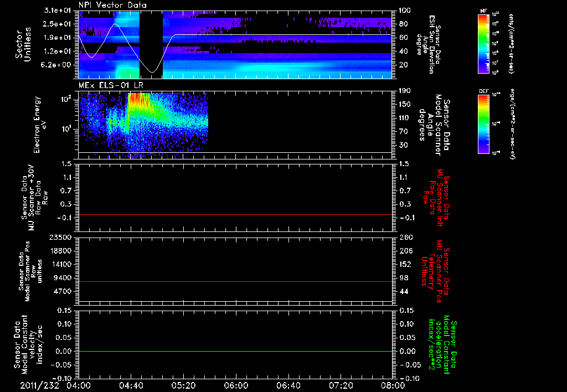Click the 04:00 time axis label
Viewport: 567px width, 392px height.
pos(78,385)
